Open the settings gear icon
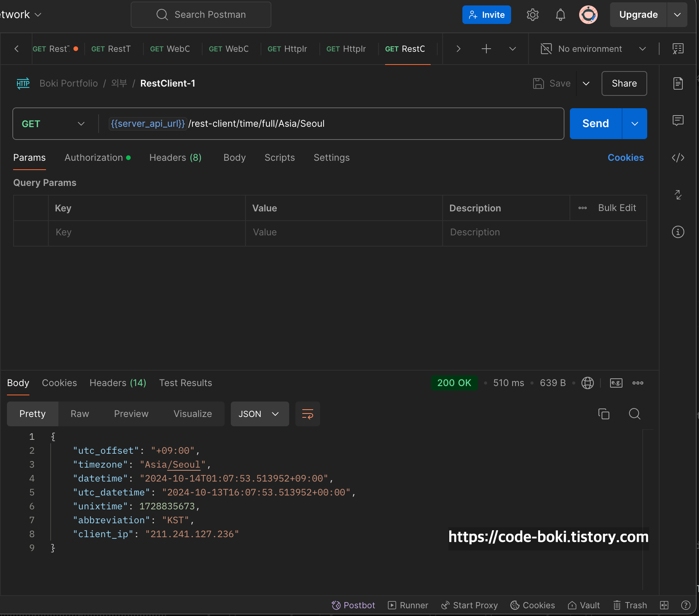This screenshot has width=699, height=616. pos(532,15)
